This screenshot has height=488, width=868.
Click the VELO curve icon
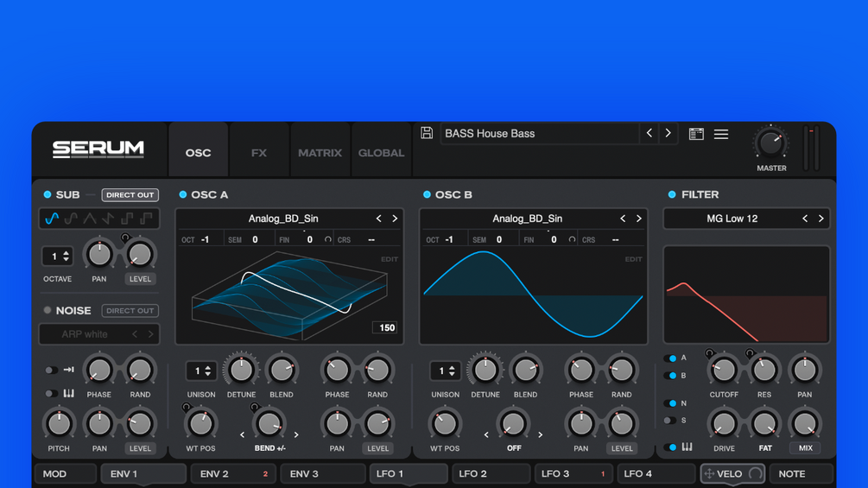coord(755,473)
